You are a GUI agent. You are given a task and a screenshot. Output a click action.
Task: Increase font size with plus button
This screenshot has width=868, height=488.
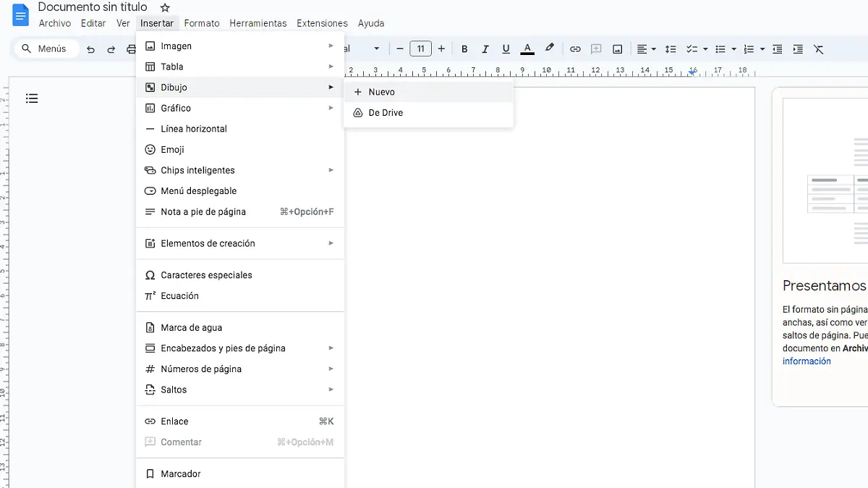(x=441, y=49)
